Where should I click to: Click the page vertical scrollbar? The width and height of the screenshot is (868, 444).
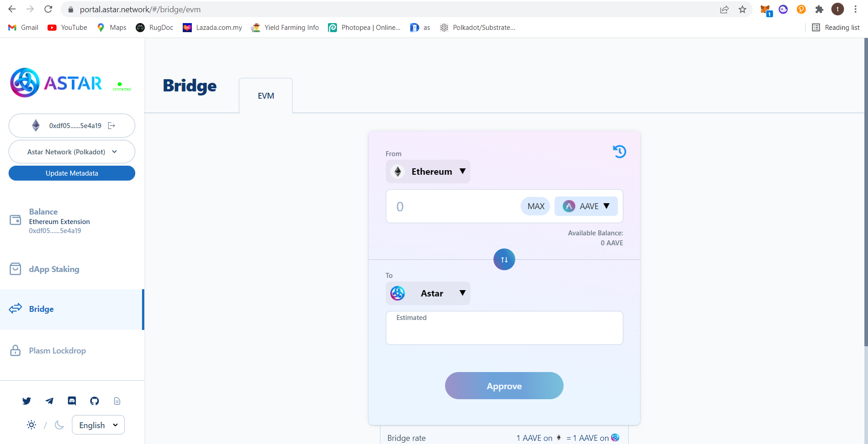[866, 192]
